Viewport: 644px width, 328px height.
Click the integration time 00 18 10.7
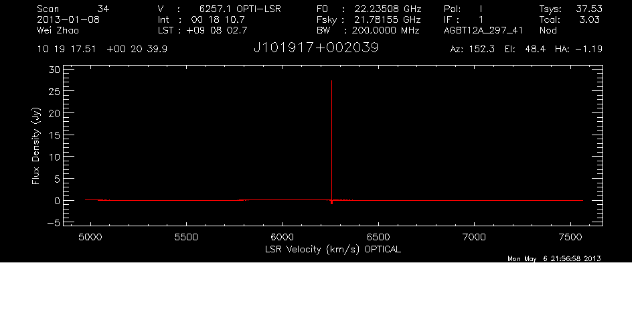[x=218, y=19]
